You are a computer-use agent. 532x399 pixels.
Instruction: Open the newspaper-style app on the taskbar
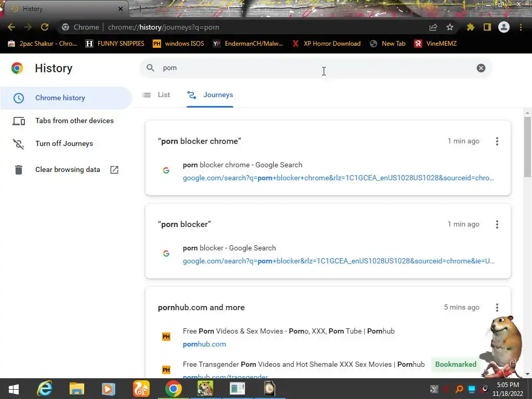[237, 389]
